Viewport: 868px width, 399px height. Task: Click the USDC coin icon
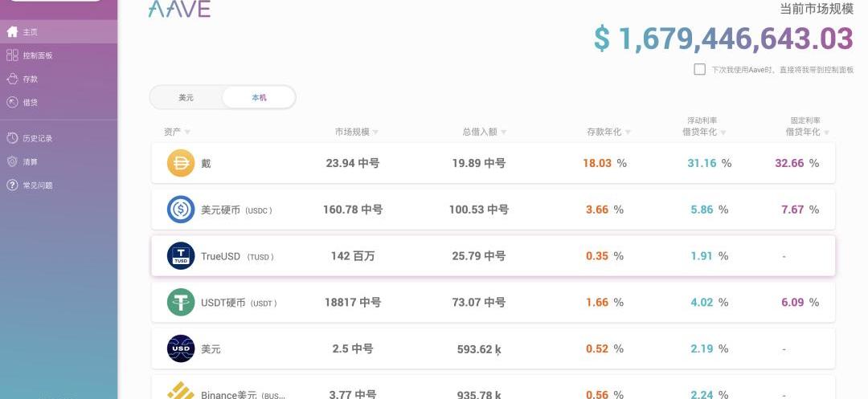181,210
